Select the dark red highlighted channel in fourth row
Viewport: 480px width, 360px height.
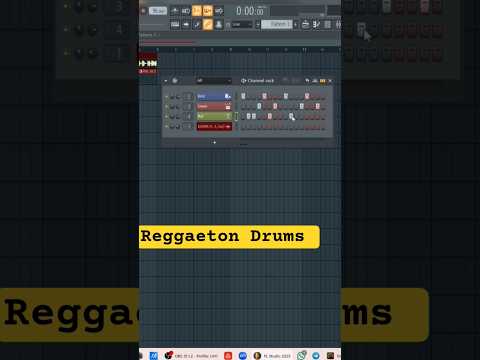click(x=214, y=126)
